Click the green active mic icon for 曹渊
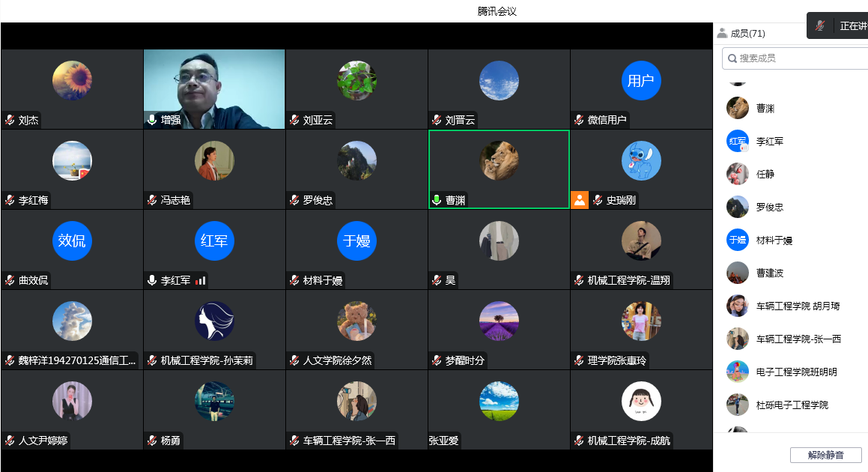868x472 pixels. 437,200
